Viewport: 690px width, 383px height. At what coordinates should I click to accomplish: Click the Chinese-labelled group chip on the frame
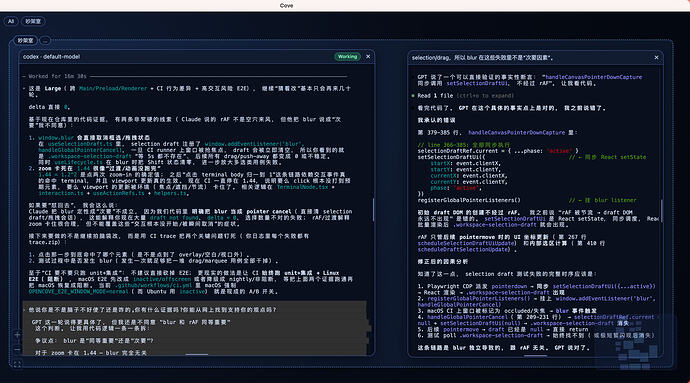(25, 41)
